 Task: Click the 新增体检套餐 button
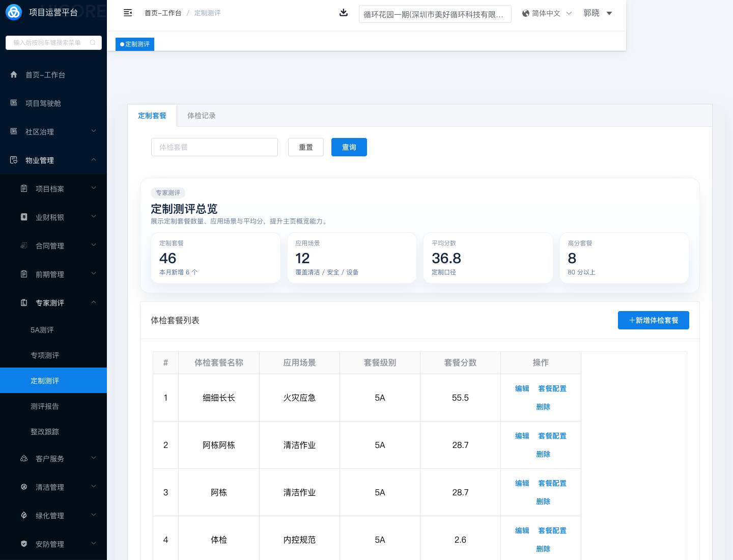click(653, 320)
